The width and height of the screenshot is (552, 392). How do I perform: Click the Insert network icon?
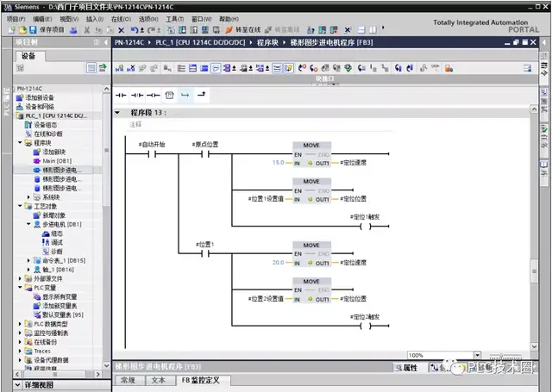tap(119, 68)
